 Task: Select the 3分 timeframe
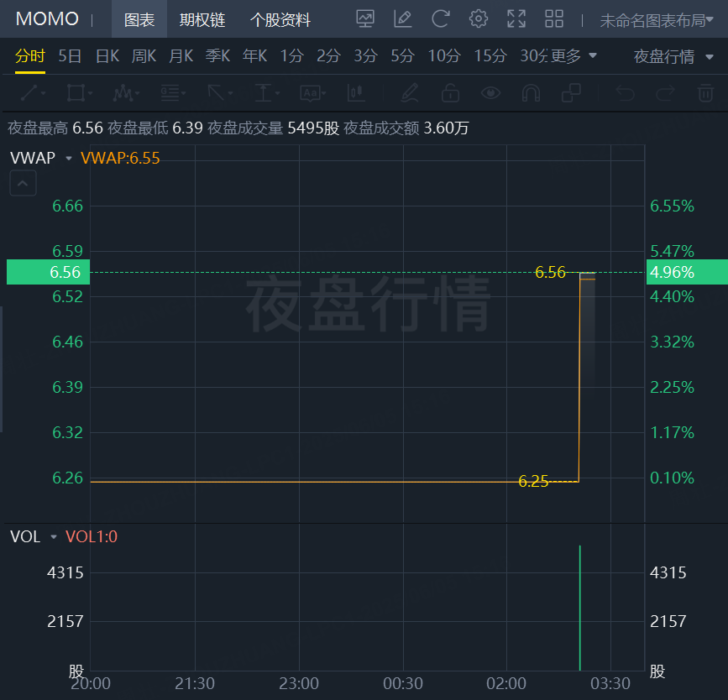tap(366, 55)
